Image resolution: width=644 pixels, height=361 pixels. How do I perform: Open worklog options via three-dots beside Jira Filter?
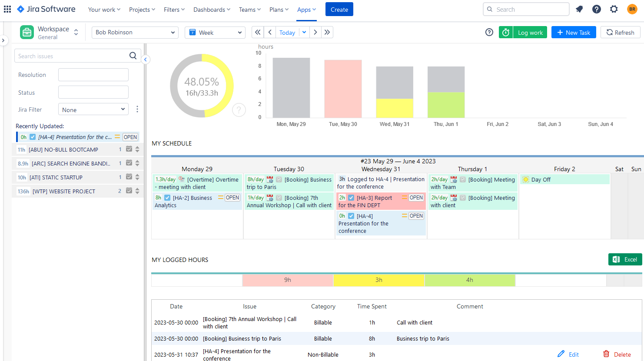(137, 109)
